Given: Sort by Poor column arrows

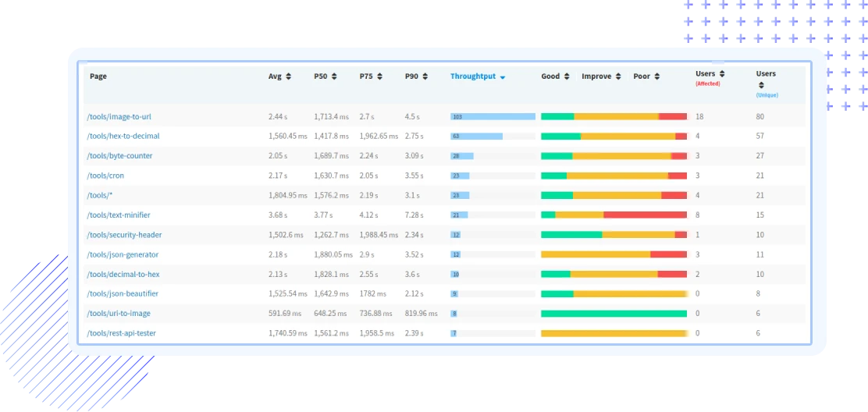Looking at the screenshot, I should (x=656, y=77).
